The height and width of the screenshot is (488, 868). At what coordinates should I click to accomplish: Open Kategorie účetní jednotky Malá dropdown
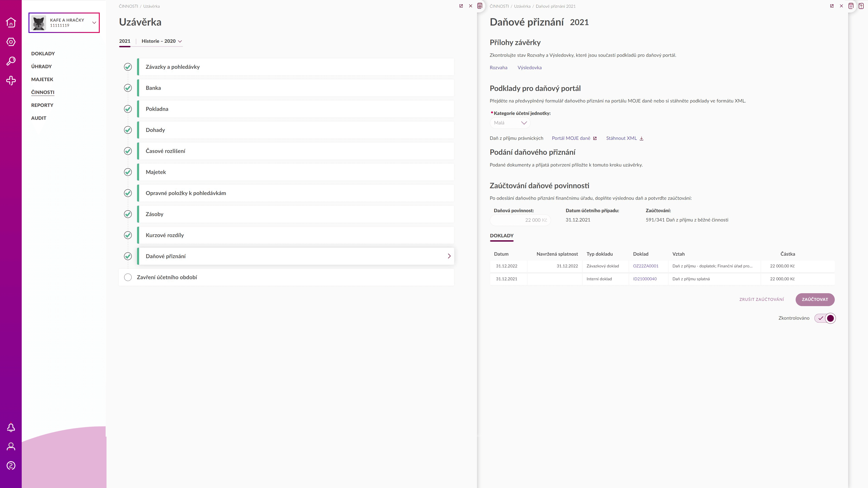click(510, 123)
